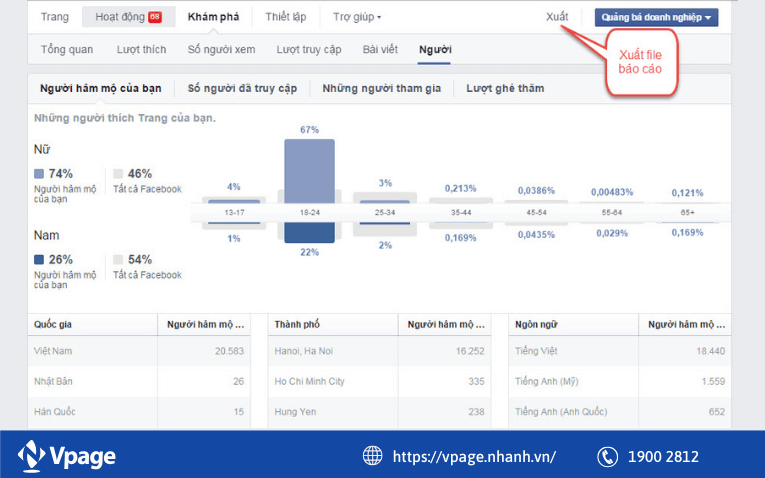Click the globe icon beside vpage.nhanh.vn
Viewport: 765px width, 478px height.
point(372,456)
